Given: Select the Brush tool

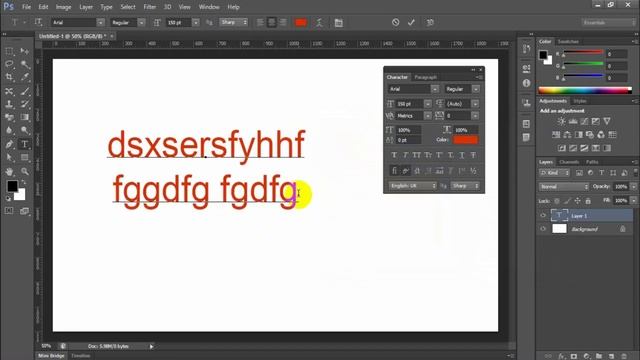Looking at the screenshot, I should click(x=24, y=91).
